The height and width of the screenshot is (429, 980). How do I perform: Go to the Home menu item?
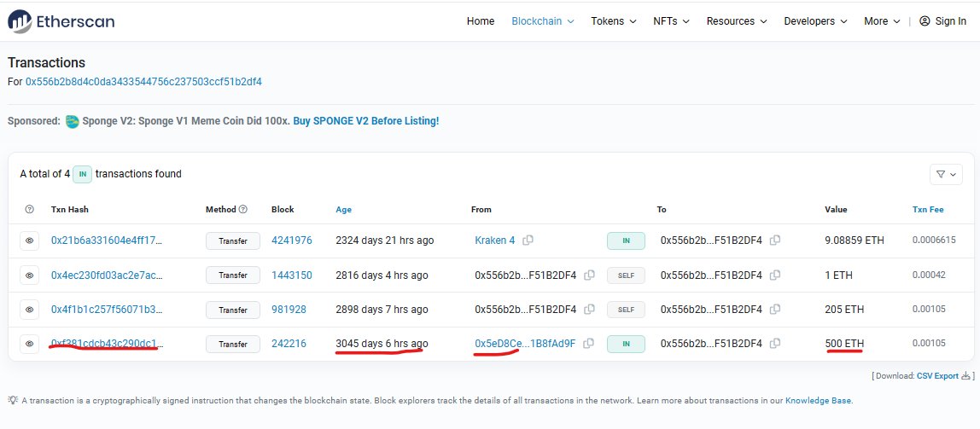pos(481,21)
